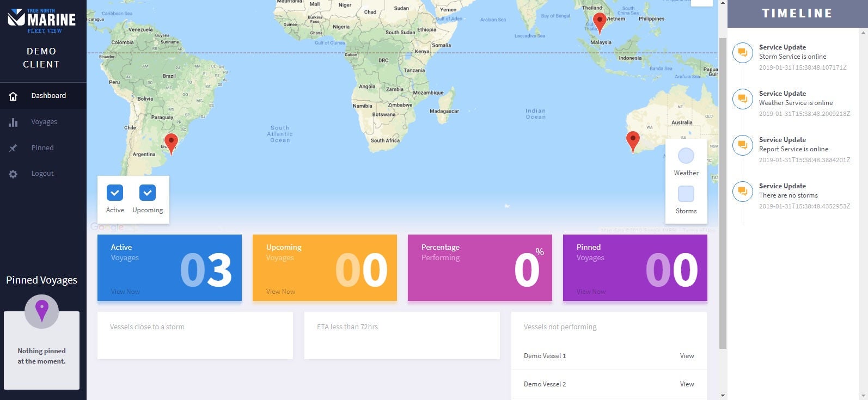Toggle the Storms map overlay

(686, 194)
